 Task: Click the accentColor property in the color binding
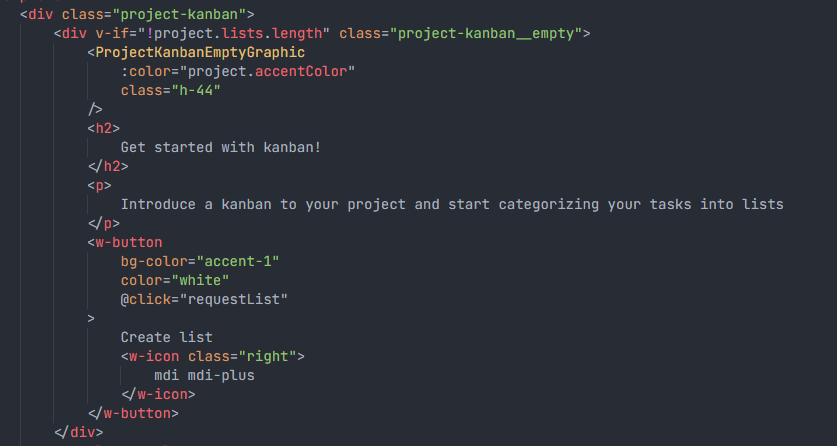(x=301, y=71)
